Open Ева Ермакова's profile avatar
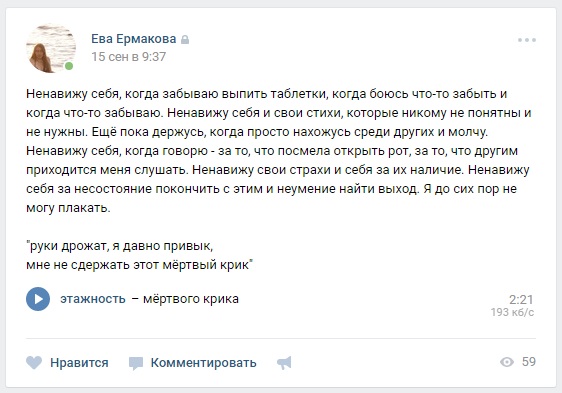This screenshot has height=393, width=562. click(x=51, y=48)
